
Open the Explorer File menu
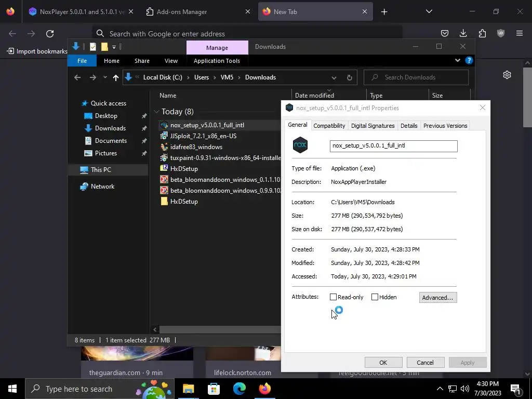point(82,61)
